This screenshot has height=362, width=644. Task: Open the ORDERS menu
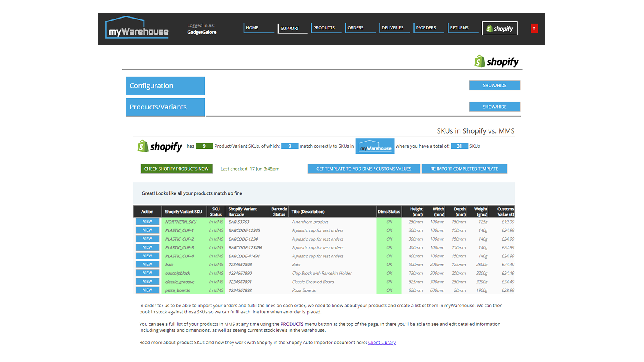point(360,28)
